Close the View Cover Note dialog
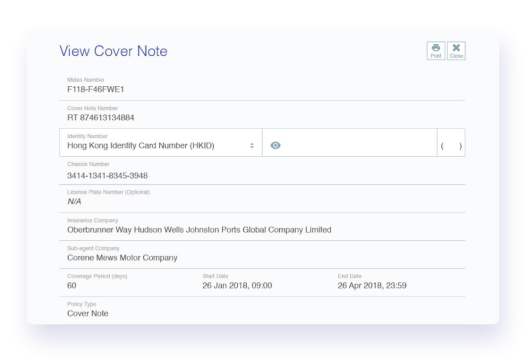The height and width of the screenshot is (362, 532). (456, 51)
